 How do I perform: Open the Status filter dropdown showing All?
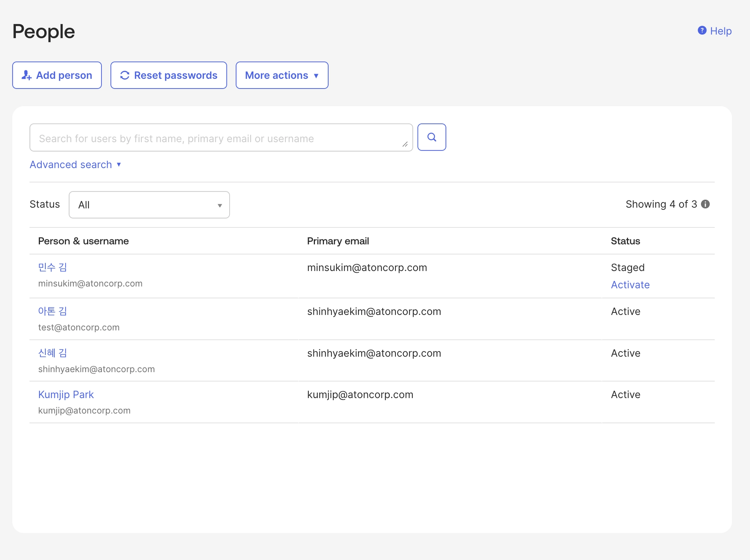pyautogui.click(x=149, y=205)
